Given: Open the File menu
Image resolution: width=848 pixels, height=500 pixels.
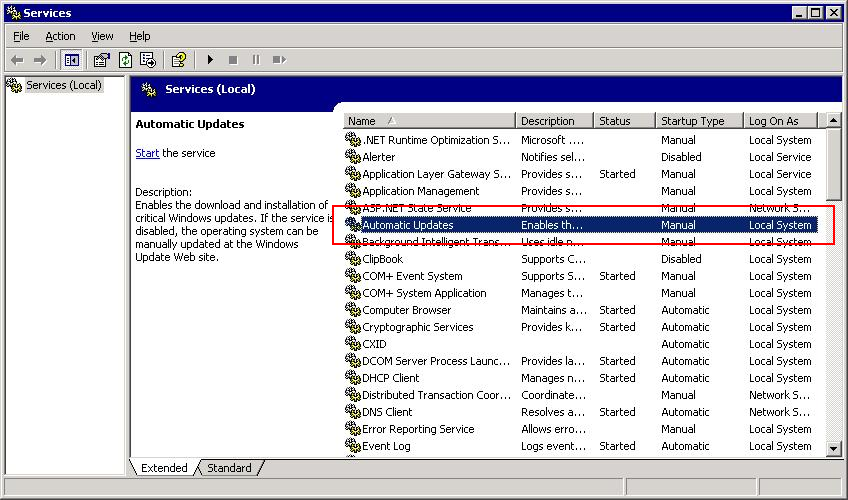Looking at the screenshot, I should pos(21,36).
